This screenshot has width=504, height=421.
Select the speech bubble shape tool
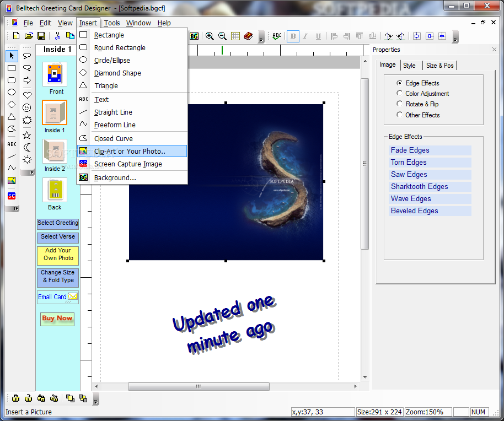point(27,56)
